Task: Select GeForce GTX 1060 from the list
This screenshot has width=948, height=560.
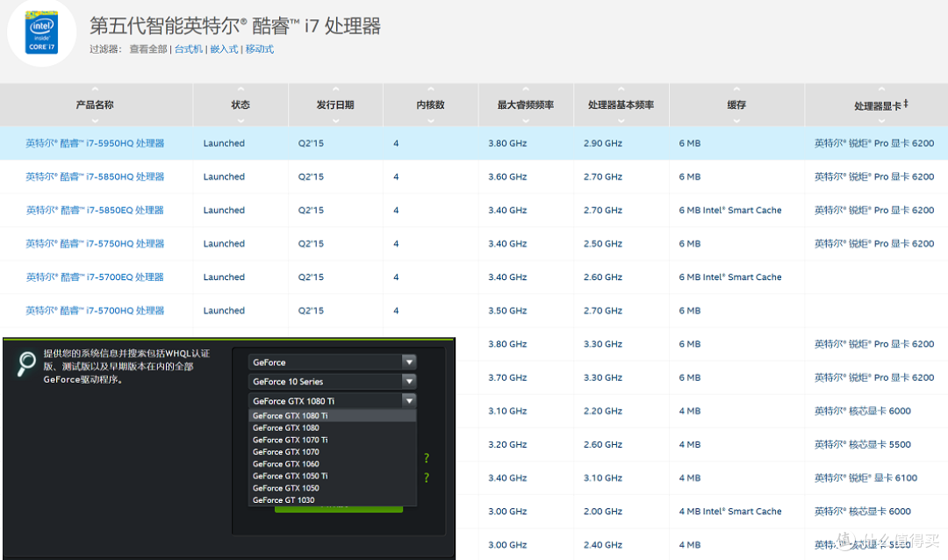Action: point(332,463)
